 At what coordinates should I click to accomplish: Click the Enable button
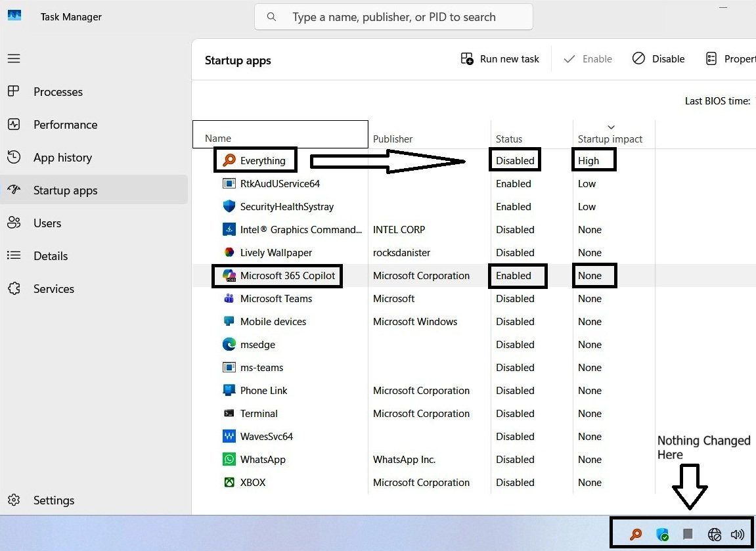tap(588, 59)
